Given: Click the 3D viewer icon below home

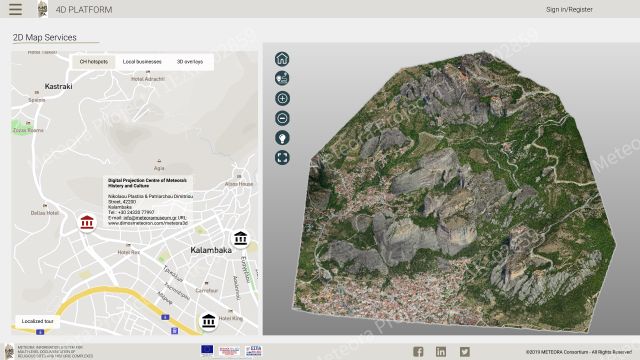Looking at the screenshot, I should click(282, 78).
